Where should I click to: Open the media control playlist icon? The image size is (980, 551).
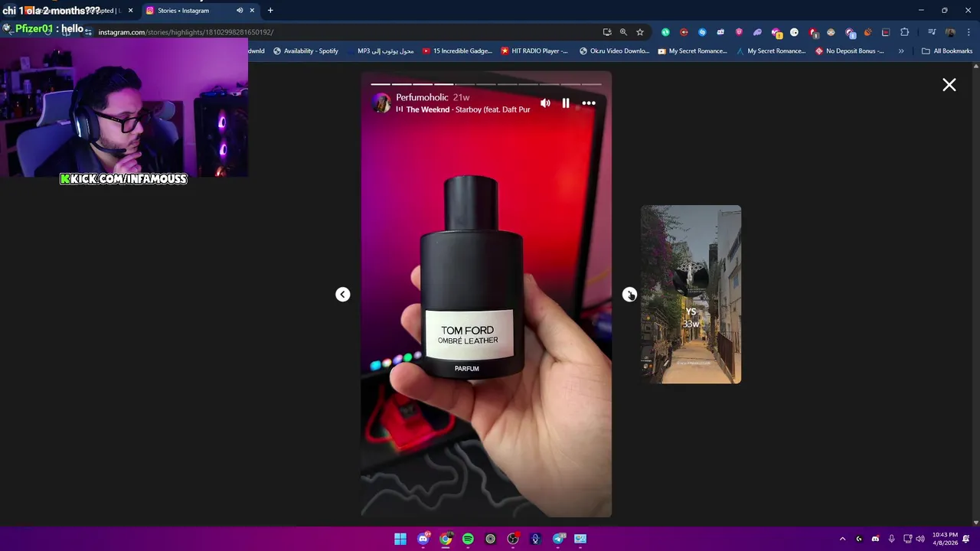tap(932, 32)
